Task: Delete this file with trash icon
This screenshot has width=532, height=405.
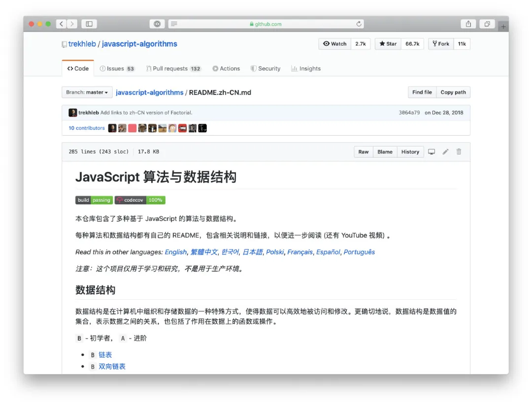Action: point(459,152)
